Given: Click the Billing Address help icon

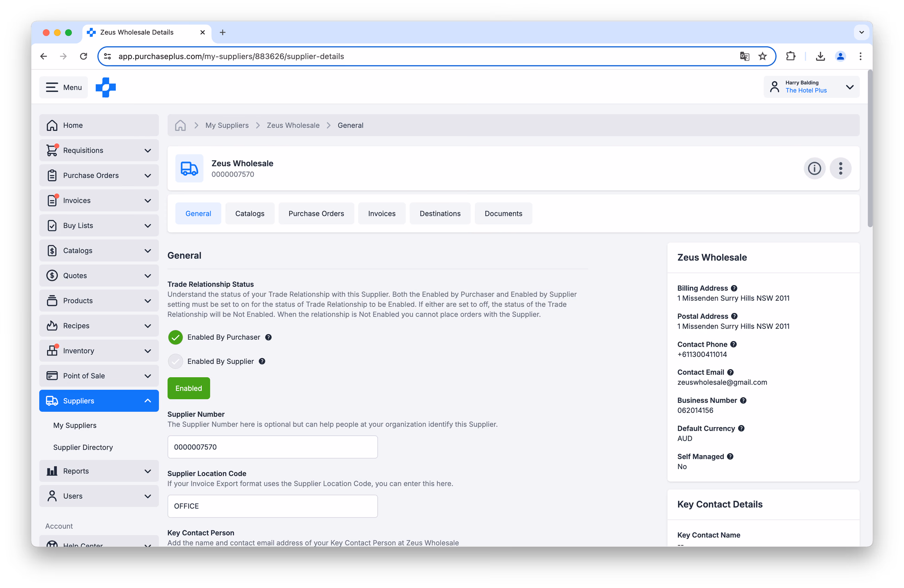Looking at the screenshot, I should (734, 288).
